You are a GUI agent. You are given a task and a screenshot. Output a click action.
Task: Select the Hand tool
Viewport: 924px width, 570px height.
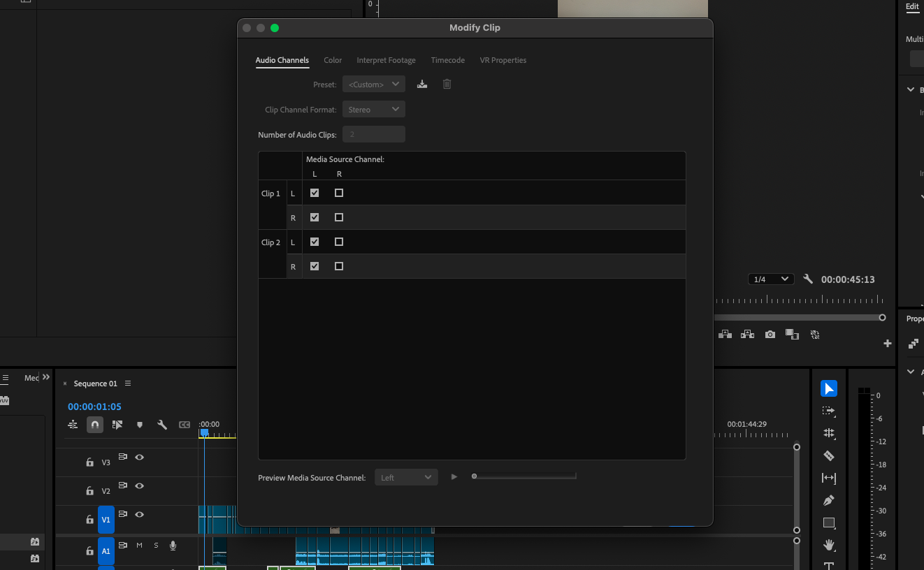829,545
